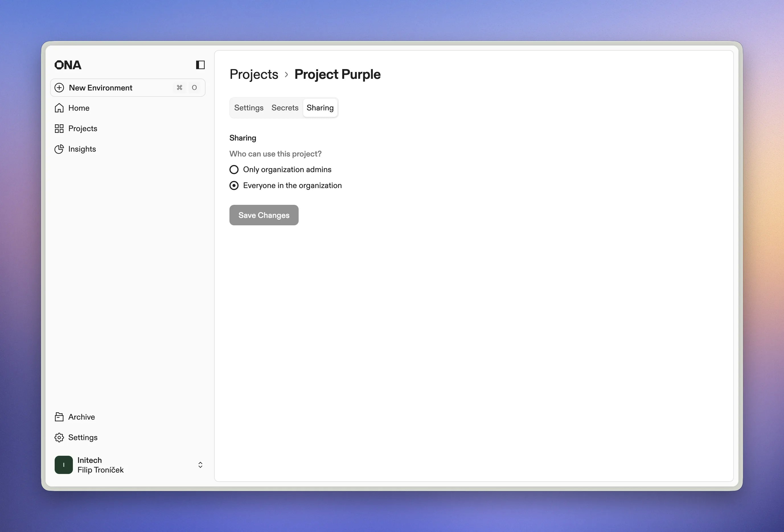The height and width of the screenshot is (532, 784).
Task: Collapse the sidebar with the panel icon
Action: pos(200,65)
